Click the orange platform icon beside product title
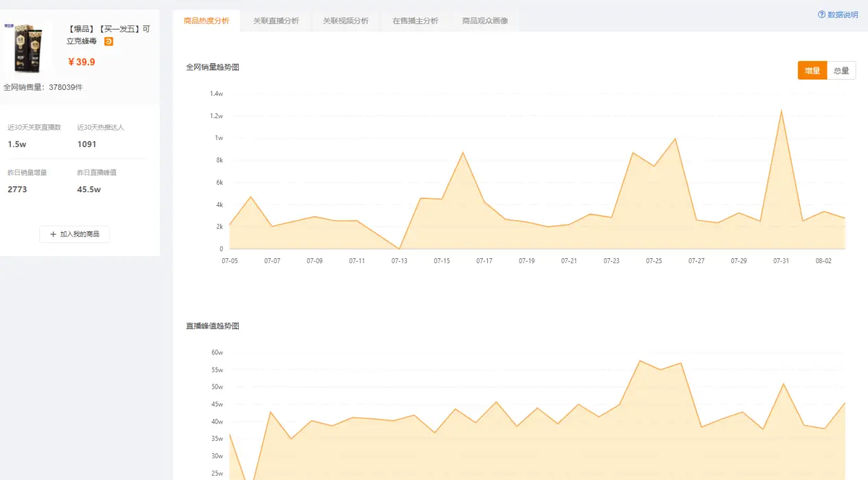 point(108,41)
